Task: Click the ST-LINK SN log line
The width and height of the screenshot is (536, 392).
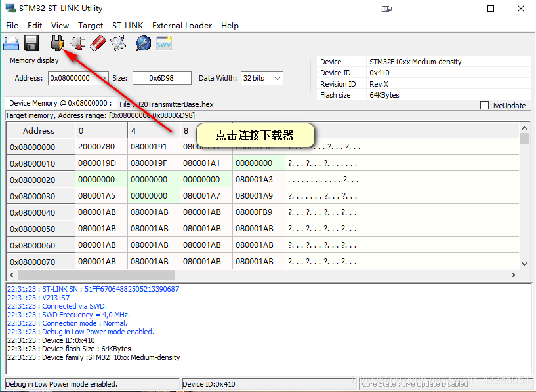Action: coord(93,289)
